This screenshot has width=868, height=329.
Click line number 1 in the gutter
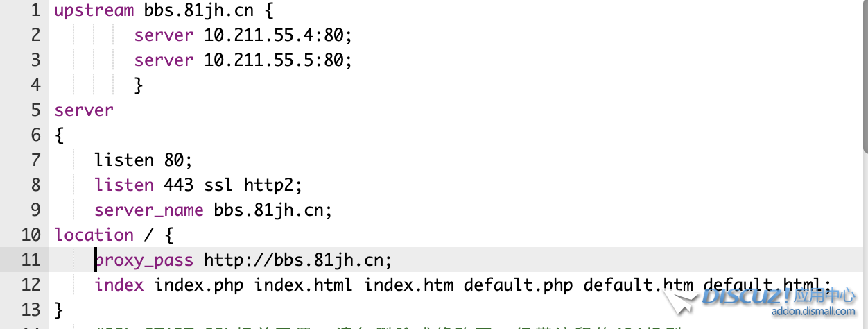pos(35,10)
